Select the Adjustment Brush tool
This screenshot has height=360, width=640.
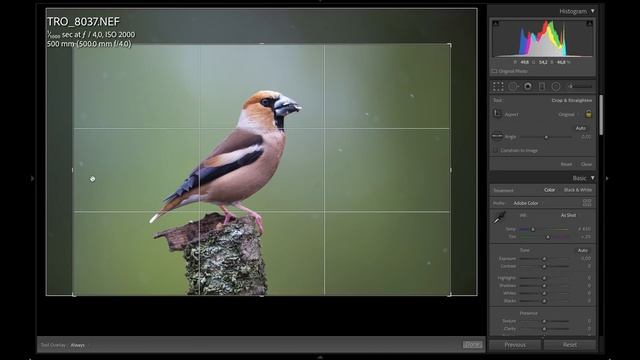pos(580,86)
